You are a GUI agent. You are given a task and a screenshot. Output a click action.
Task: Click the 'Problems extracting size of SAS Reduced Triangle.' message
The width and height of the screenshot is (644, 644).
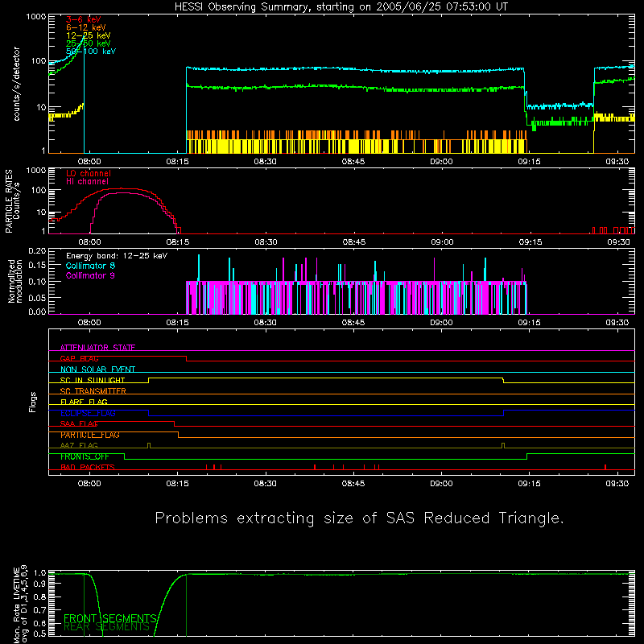tap(359, 518)
